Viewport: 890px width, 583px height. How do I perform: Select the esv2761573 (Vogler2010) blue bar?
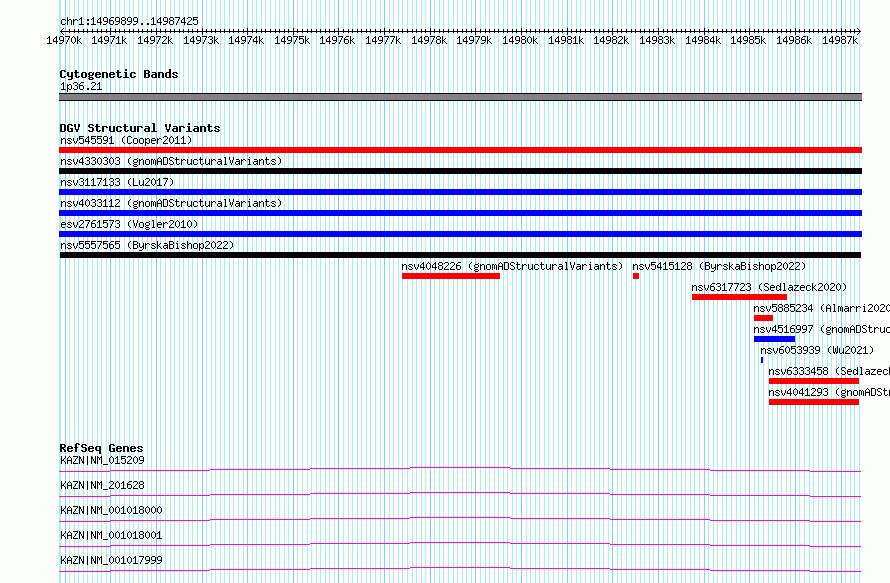[x=460, y=234]
